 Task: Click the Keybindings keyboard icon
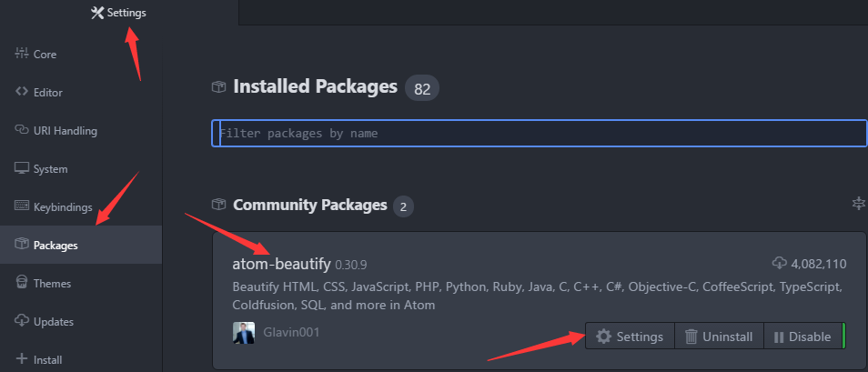21,206
